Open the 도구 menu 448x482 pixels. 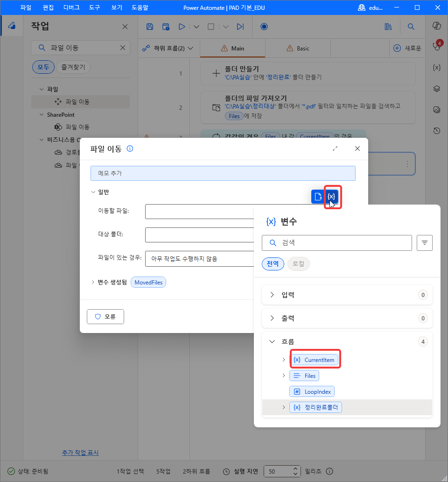tap(95, 7)
